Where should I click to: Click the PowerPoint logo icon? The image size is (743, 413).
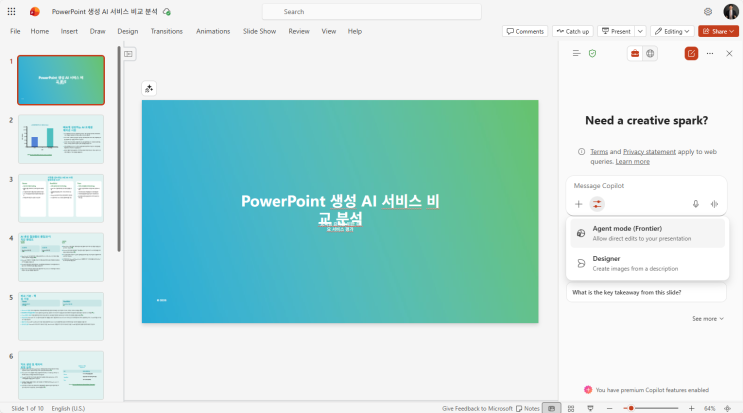tap(35, 11)
